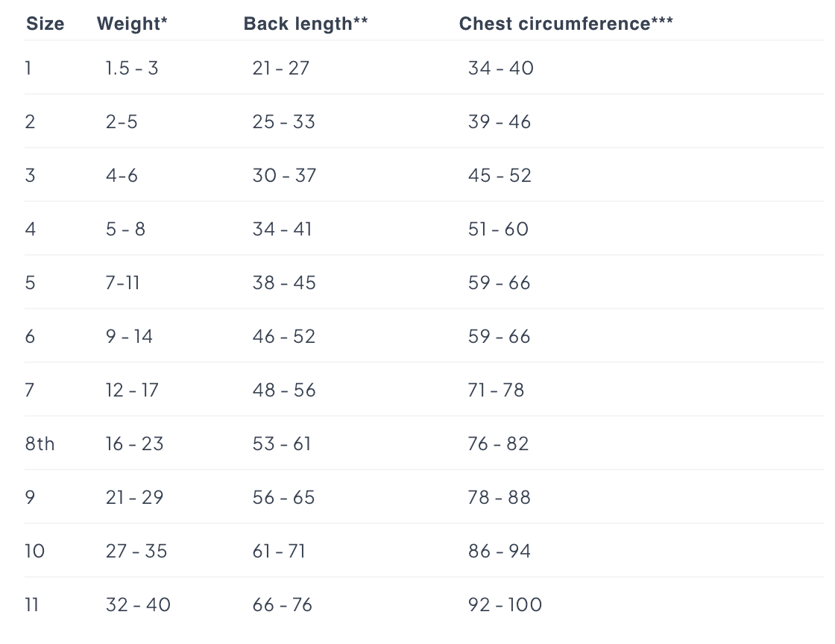This screenshot has height=644, width=835.
Task: Click chest circumference 34 - 40
Action: [501, 69]
